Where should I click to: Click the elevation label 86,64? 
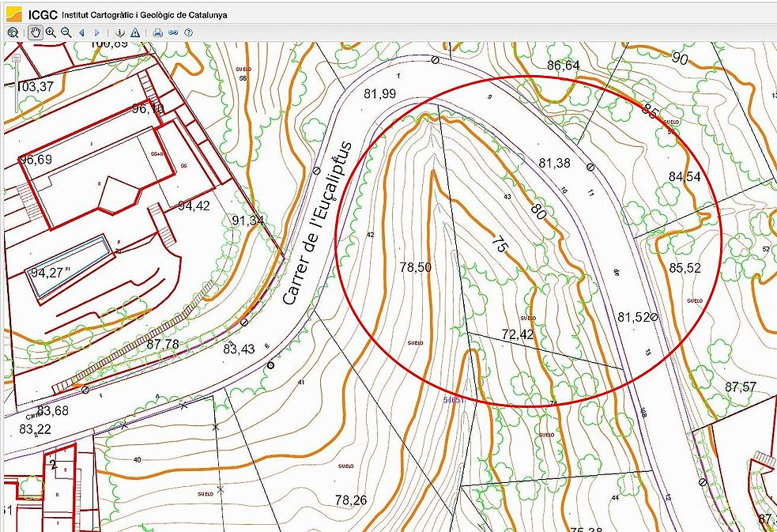[x=564, y=66]
